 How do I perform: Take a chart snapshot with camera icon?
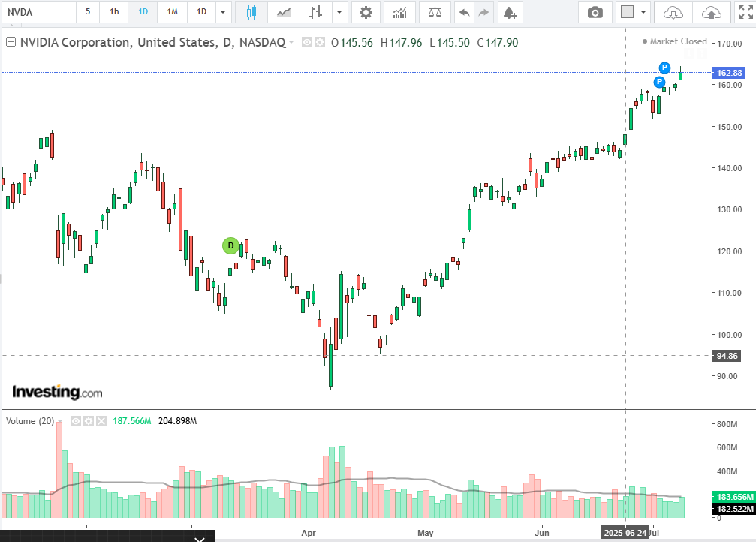[x=595, y=12]
